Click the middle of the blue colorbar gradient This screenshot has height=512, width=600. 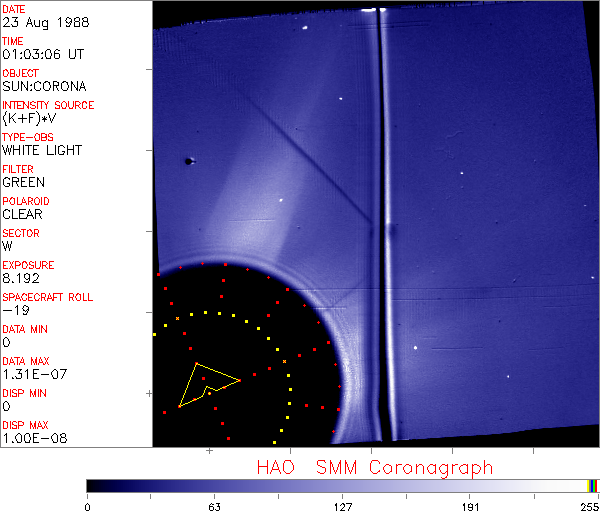tap(340, 485)
